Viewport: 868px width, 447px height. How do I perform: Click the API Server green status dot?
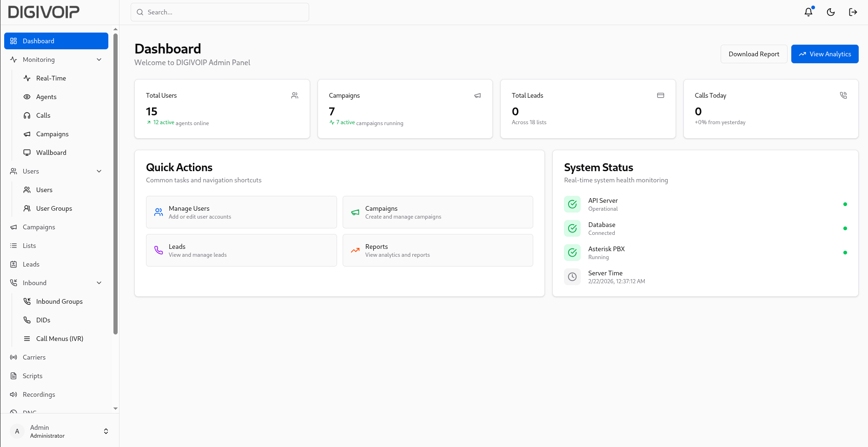[x=845, y=204]
